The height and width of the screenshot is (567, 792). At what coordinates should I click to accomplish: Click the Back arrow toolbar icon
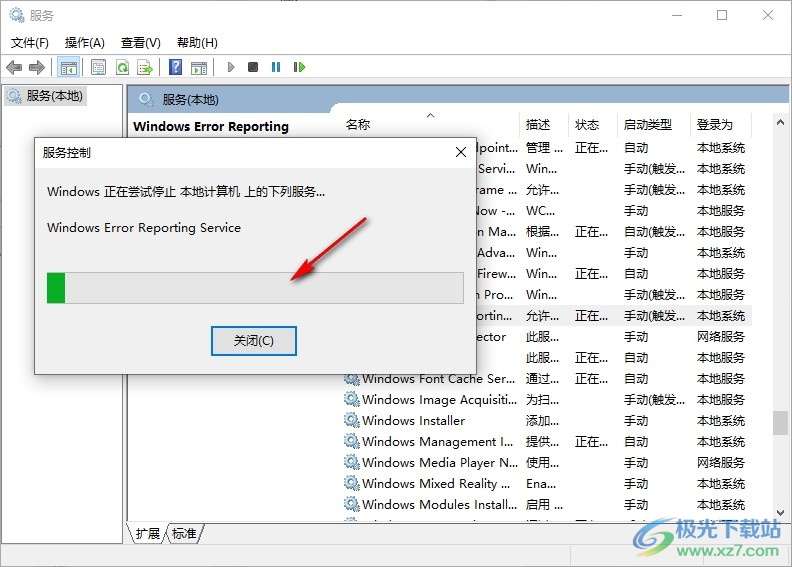click(14, 67)
